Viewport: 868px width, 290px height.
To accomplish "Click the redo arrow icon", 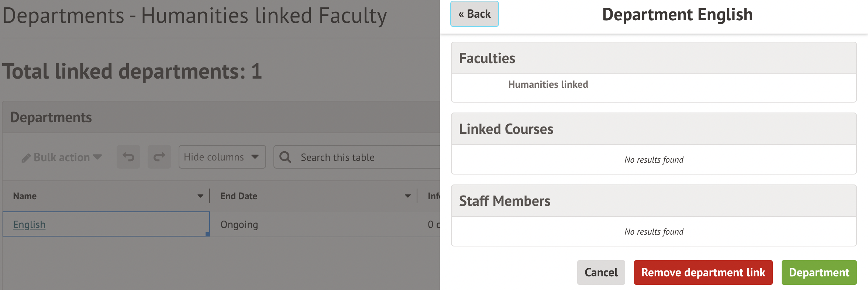I will (159, 157).
